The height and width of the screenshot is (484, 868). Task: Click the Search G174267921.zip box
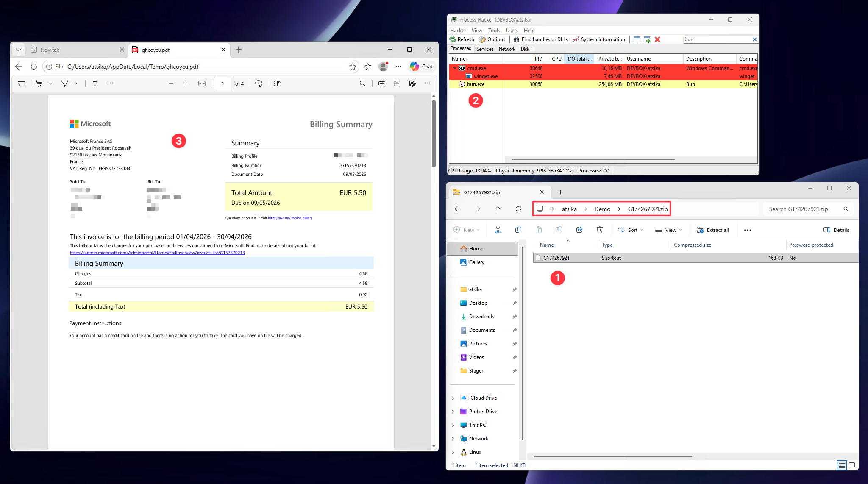(809, 209)
